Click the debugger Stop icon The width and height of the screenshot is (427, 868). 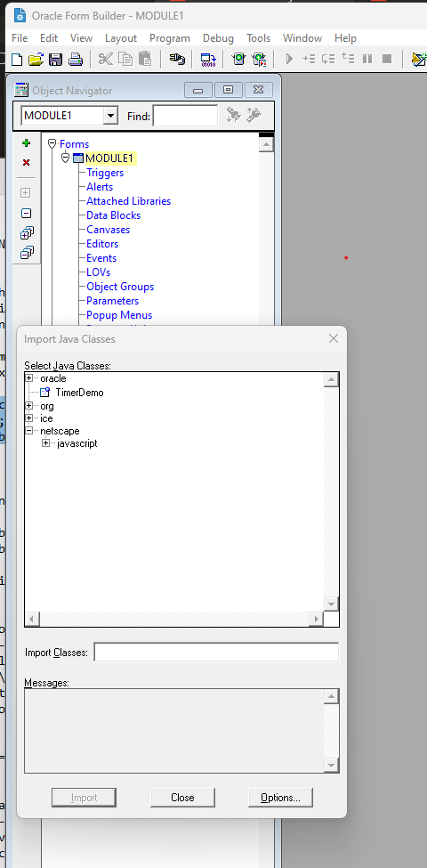coord(387,59)
